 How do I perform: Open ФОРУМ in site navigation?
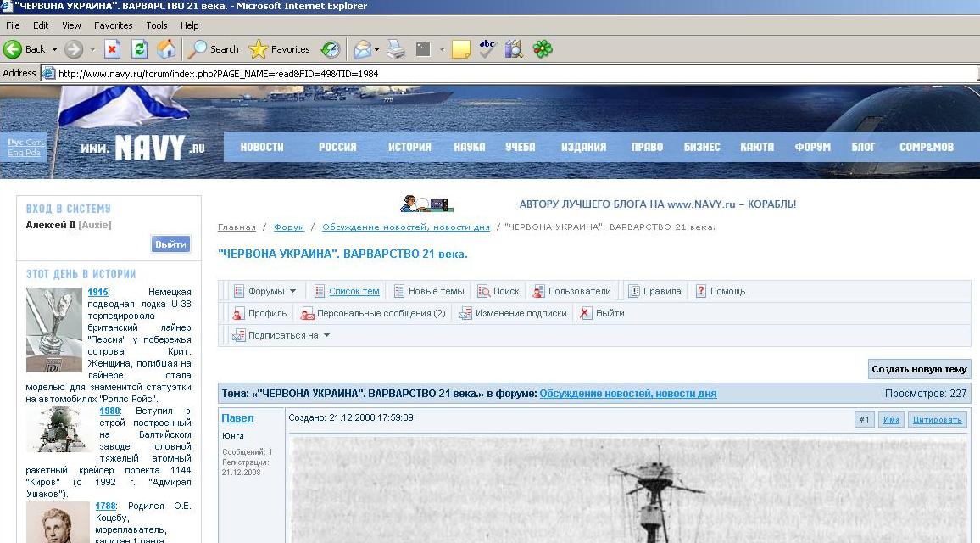[812, 147]
